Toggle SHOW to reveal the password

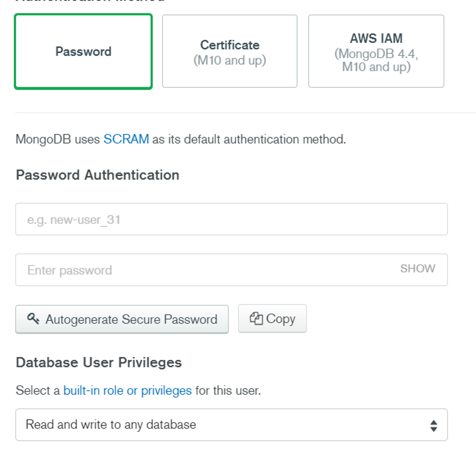[417, 269]
